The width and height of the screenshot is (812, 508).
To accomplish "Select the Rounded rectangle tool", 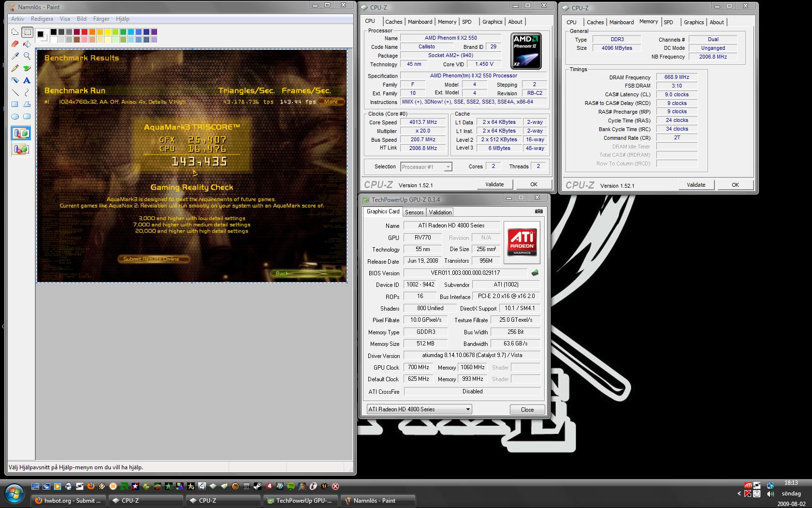I will click(x=27, y=116).
